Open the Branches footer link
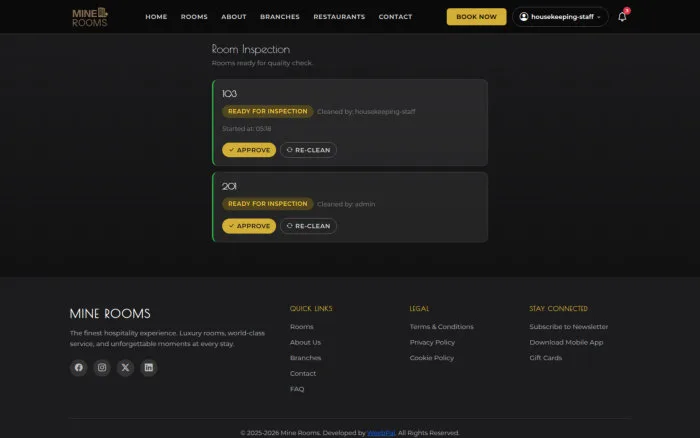This screenshot has width=700, height=438. point(305,358)
